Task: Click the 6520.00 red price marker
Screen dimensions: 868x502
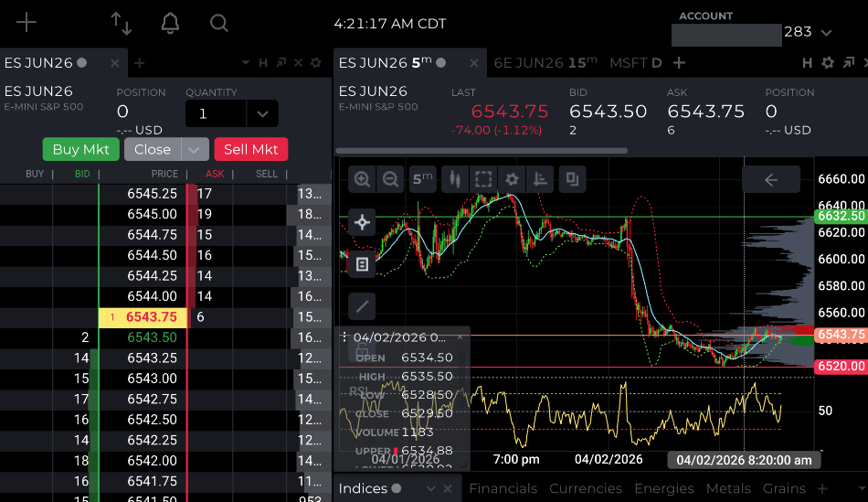Action: pyautogui.click(x=841, y=367)
